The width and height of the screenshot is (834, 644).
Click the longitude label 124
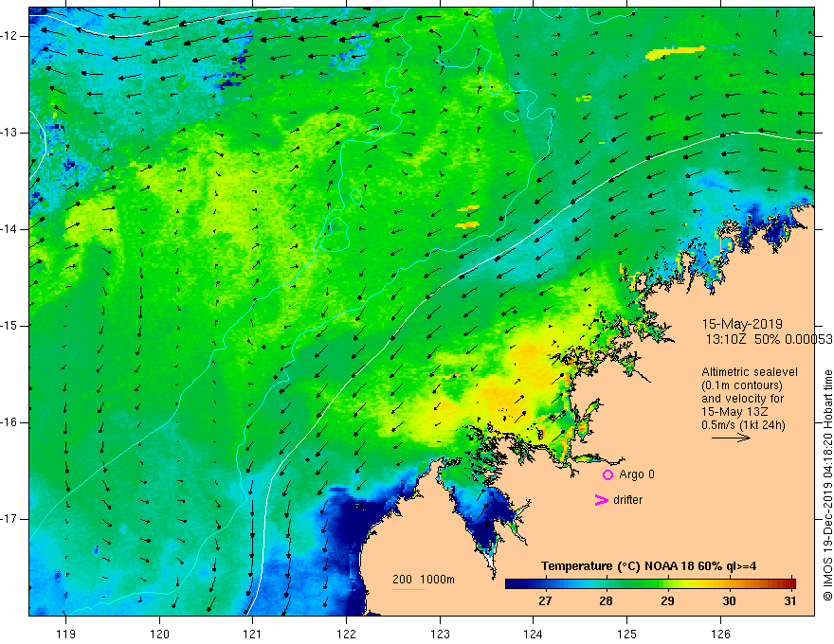coord(534,634)
